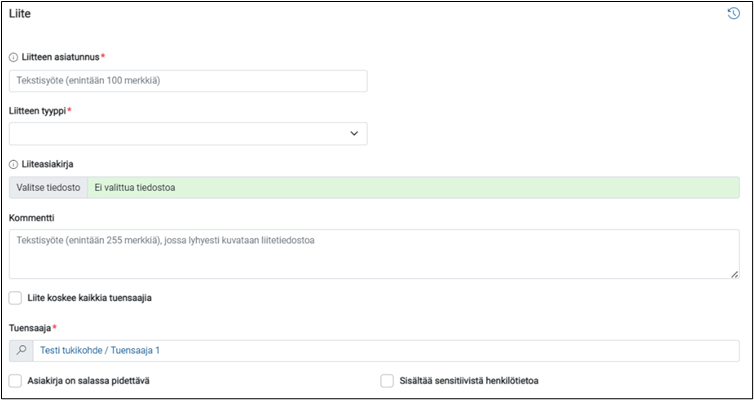Screen dimensions: 754x400
Task: Click the Liitteen tyyppi label
Action: tap(38, 111)
